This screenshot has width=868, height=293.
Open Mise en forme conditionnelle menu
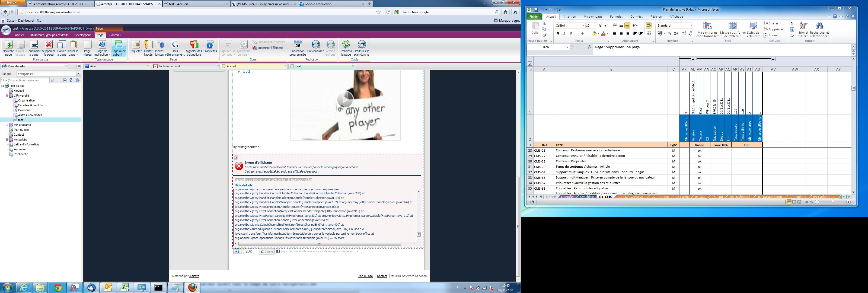(x=708, y=30)
